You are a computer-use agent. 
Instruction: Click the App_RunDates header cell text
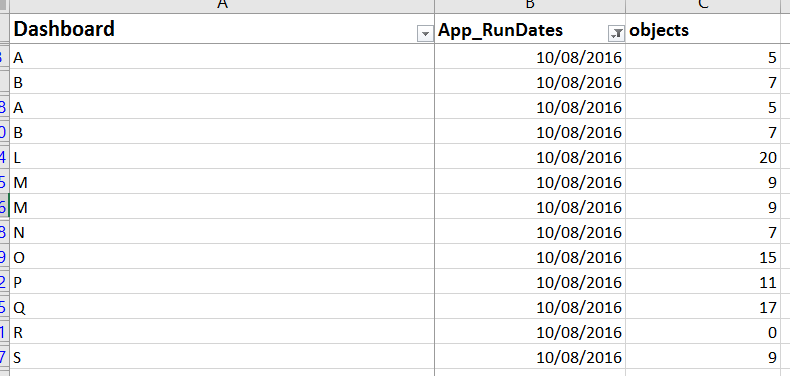tap(500, 30)
